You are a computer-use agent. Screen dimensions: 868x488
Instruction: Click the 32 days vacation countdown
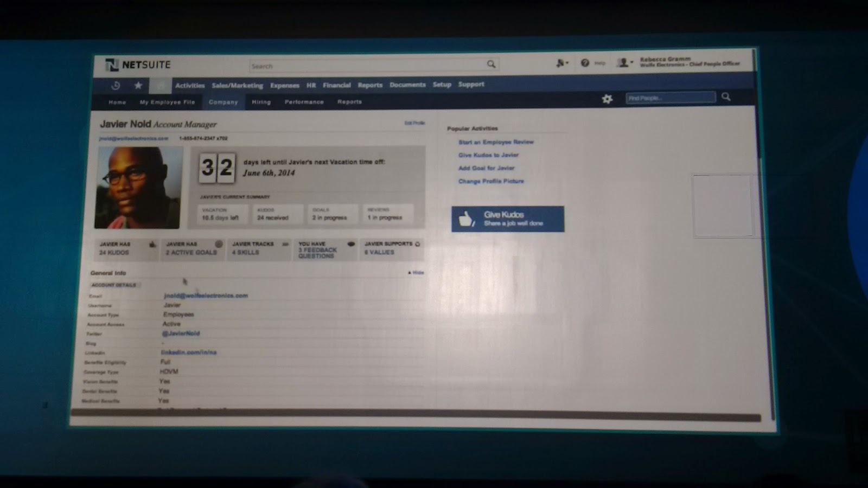217,168
